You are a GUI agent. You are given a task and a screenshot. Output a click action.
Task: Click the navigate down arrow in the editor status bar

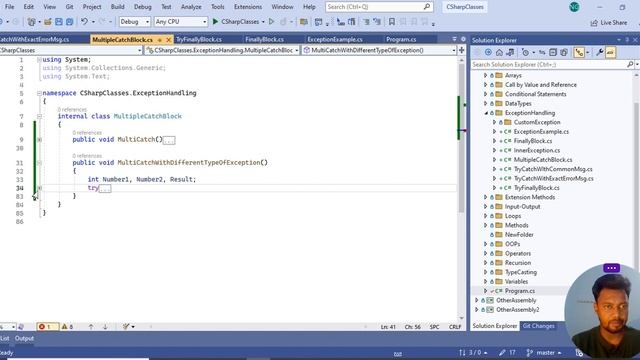(105, 327)
